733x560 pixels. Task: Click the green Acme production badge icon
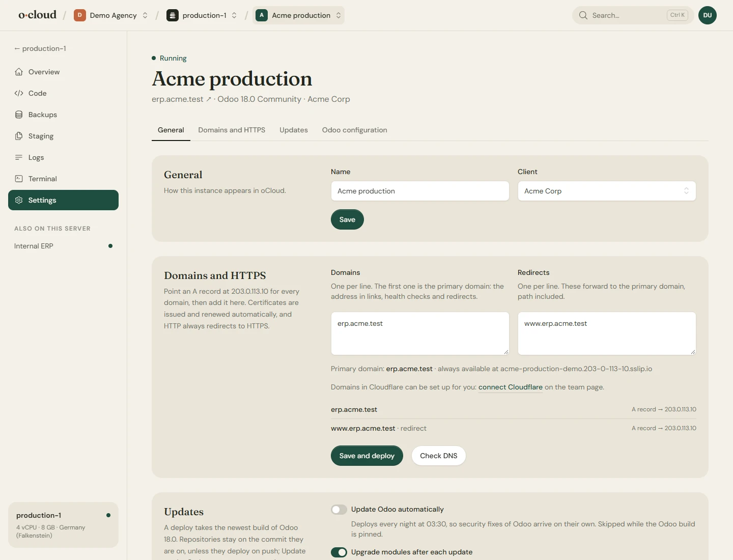click(262, 15)
